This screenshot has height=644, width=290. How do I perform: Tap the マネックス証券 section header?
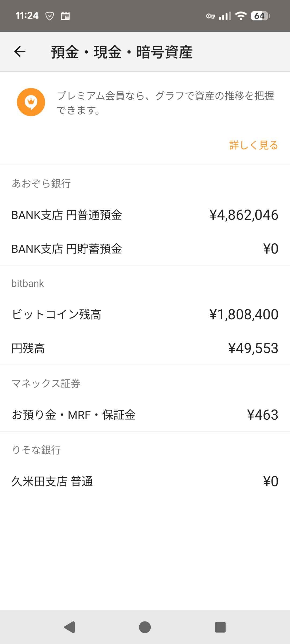coord(46,383)
